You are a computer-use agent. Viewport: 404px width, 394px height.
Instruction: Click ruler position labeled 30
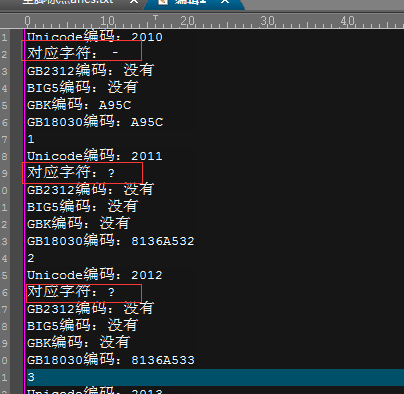pyautogui.click(x=267, y=21)
